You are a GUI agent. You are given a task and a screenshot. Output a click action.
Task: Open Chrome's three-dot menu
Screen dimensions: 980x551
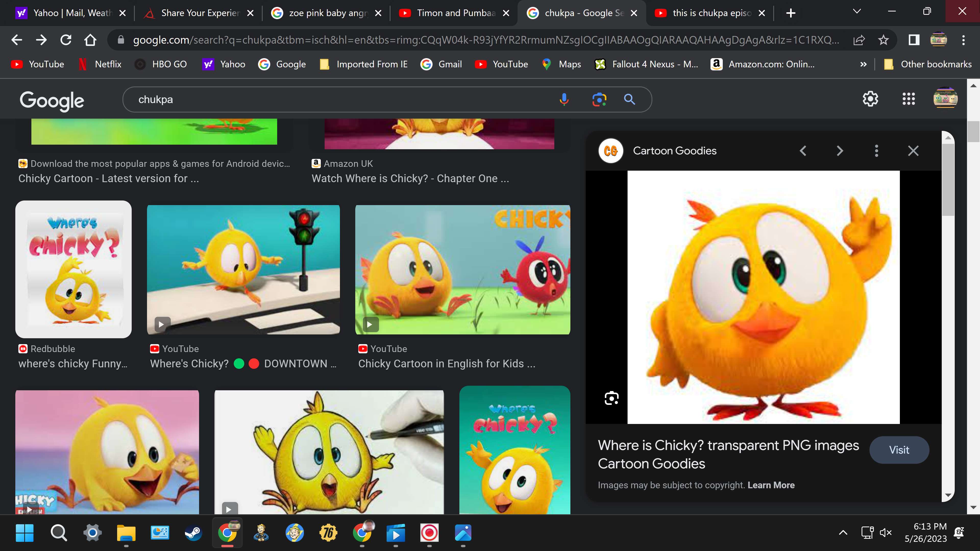[963, 40]
